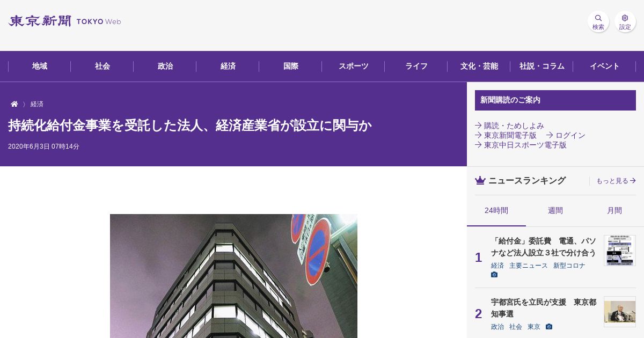Open the ライフ navigation menu
This screenshot has height=338, width=644.
[x=416, y=67]
